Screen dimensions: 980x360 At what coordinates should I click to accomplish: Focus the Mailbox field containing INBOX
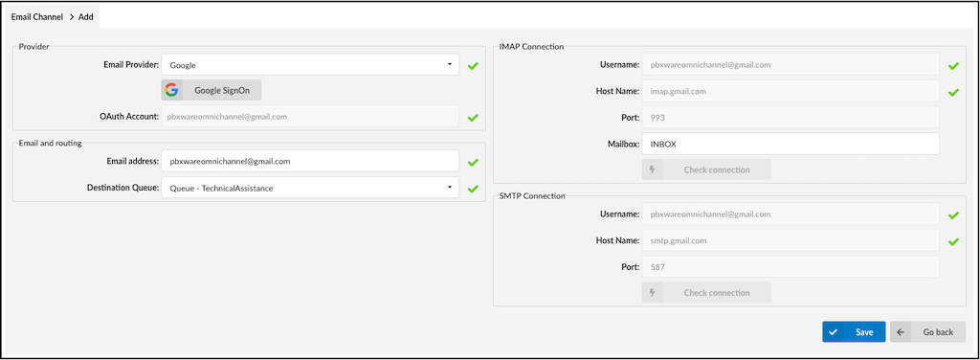click(x=791, y=144)
